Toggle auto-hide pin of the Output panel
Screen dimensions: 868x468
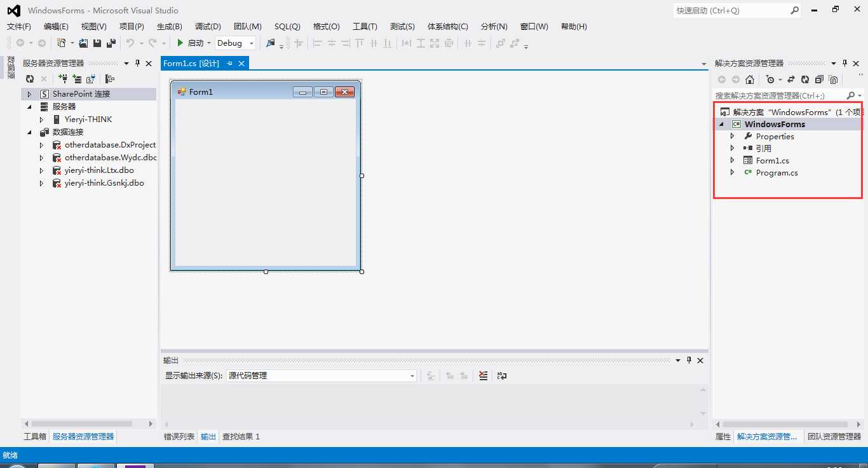tap(689, 361)
